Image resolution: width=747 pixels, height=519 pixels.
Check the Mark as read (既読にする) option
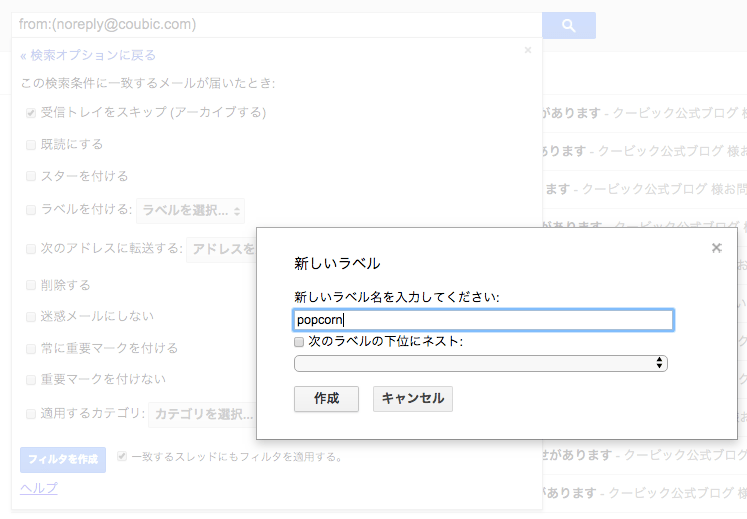click(x=31, y=145)
